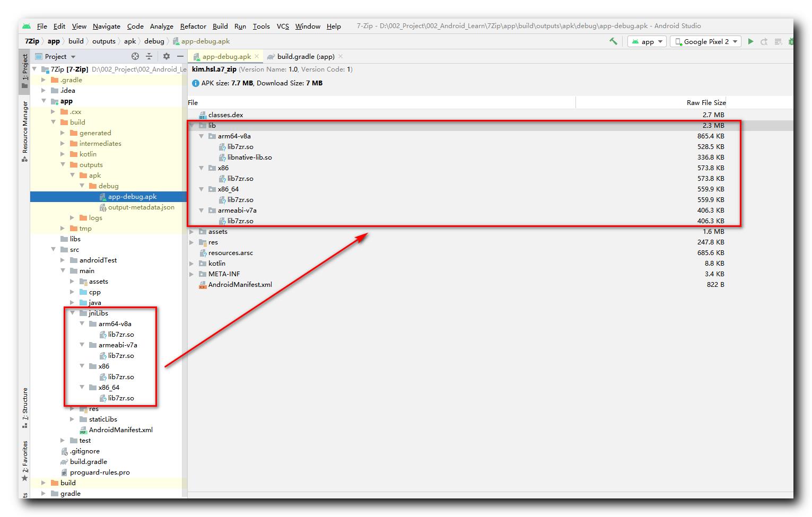812x517 pixels.
Task: Click debug in the breadcrumb bar
Action: (x=154, y=41)
